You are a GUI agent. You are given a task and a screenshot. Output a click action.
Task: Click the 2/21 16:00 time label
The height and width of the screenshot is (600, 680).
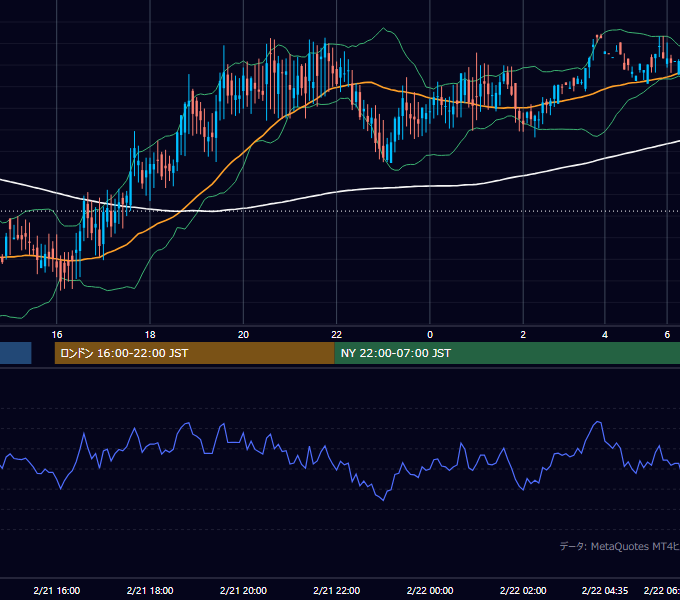click(x=57, y=590)
